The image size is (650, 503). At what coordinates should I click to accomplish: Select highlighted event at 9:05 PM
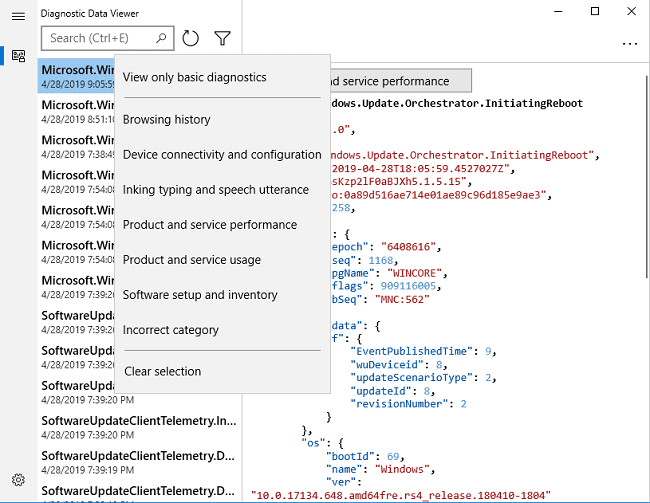77,76
